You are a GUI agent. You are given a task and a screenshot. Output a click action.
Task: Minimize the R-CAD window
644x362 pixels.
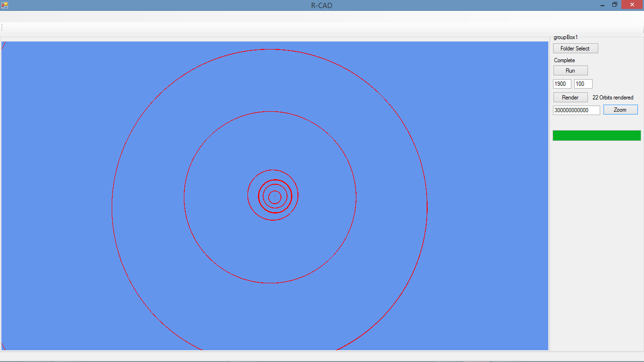click(x=602, y=5)
